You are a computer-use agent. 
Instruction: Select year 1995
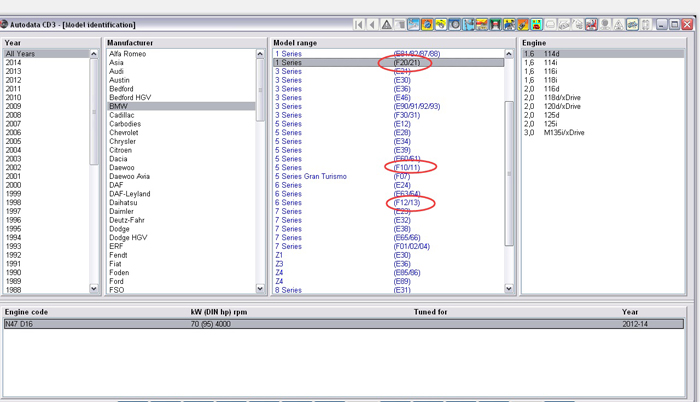coord(13,229)
